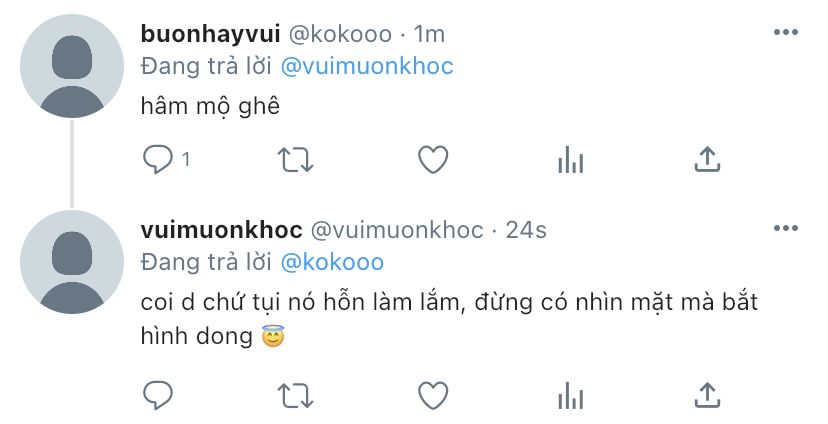Image resolution: width=828 pixels, height=424 pixels.
Task: Like the tweet by buonhayvui
Action: point(433,159)
